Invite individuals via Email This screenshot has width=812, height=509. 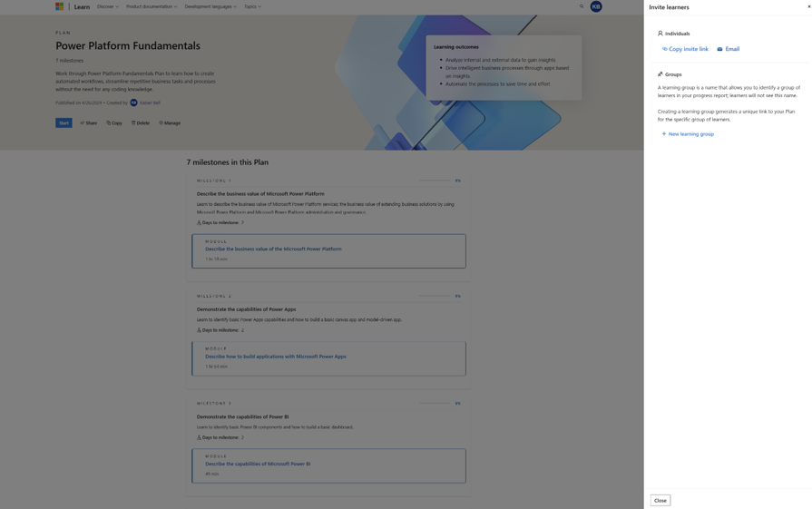click(729, 49)
